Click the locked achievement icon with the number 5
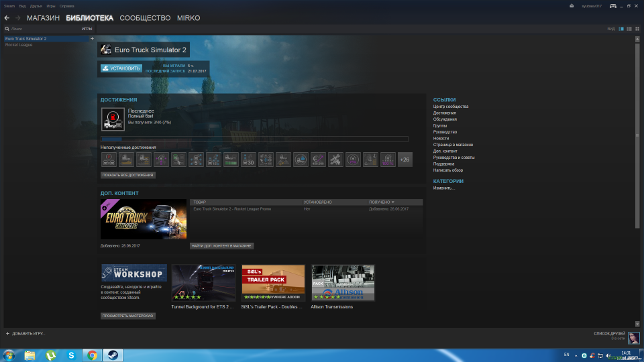 tap(196, 160)
